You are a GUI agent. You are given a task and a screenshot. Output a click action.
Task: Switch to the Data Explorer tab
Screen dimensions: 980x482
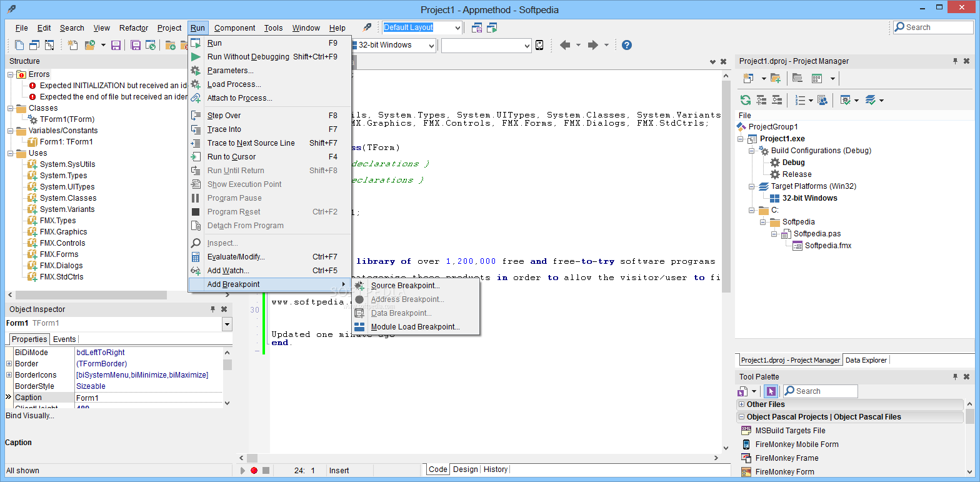(866, 360)
